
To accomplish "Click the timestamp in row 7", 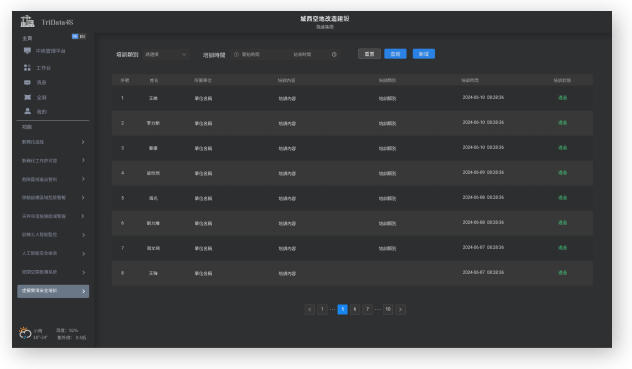I will click(483, 247).
